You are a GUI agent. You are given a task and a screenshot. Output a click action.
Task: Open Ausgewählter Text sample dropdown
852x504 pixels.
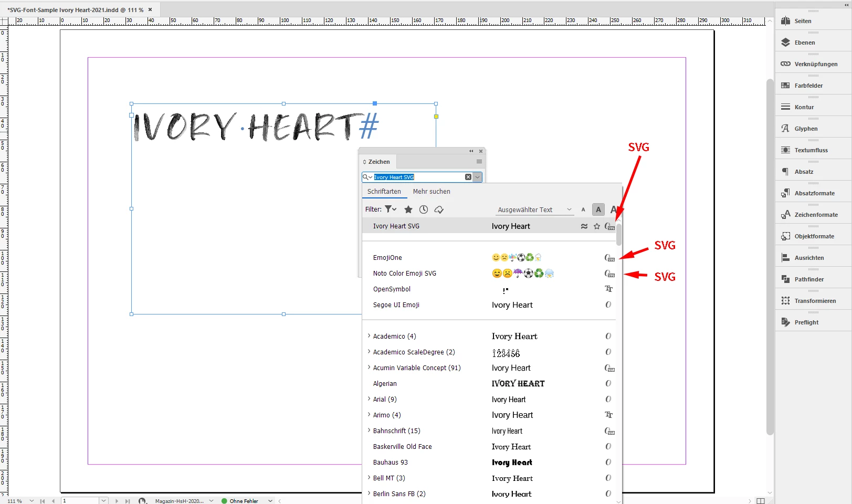(x=535, y=209)
